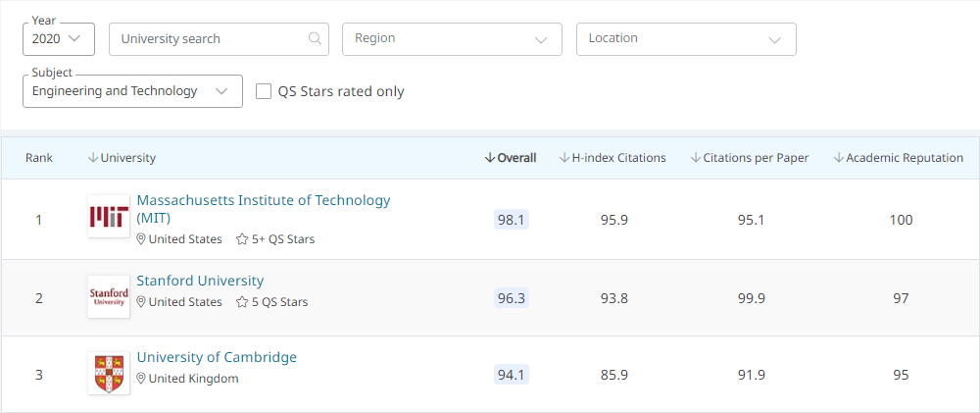Image resolution: width=980 pixels, height=413 pixels.
Task: Click the Cambridge crest logo
Action: [x=109, y=373]
